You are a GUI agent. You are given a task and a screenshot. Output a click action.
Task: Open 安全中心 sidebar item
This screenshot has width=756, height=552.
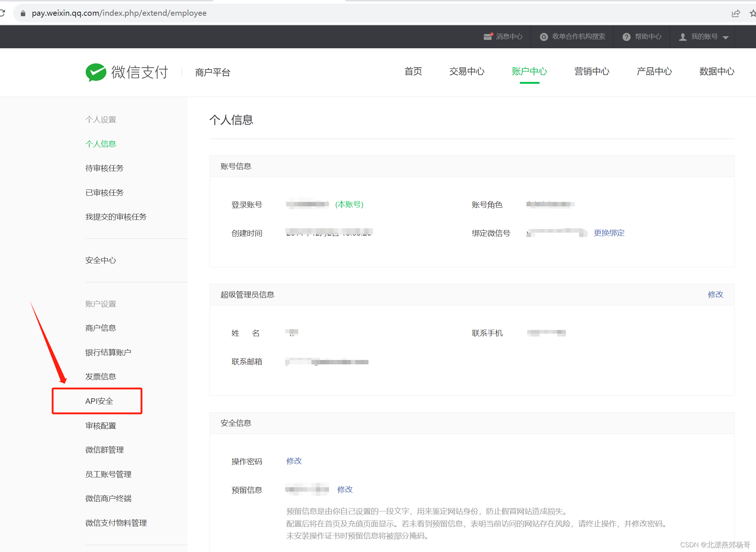click(101, 260)
